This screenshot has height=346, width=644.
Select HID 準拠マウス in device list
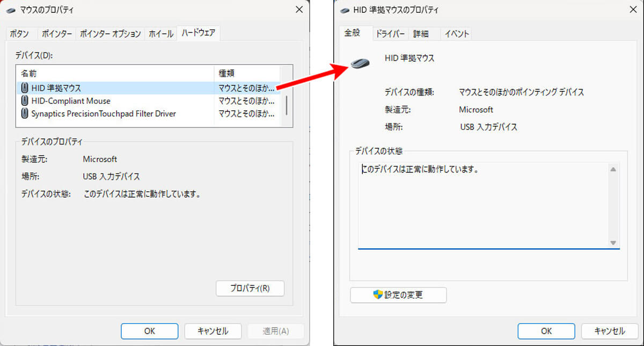(x=148, y=88)
